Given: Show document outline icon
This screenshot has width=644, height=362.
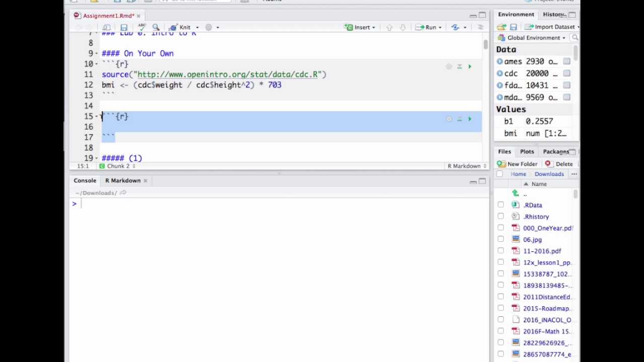Looking at the screenshot, I should click(x=480, y=27).
